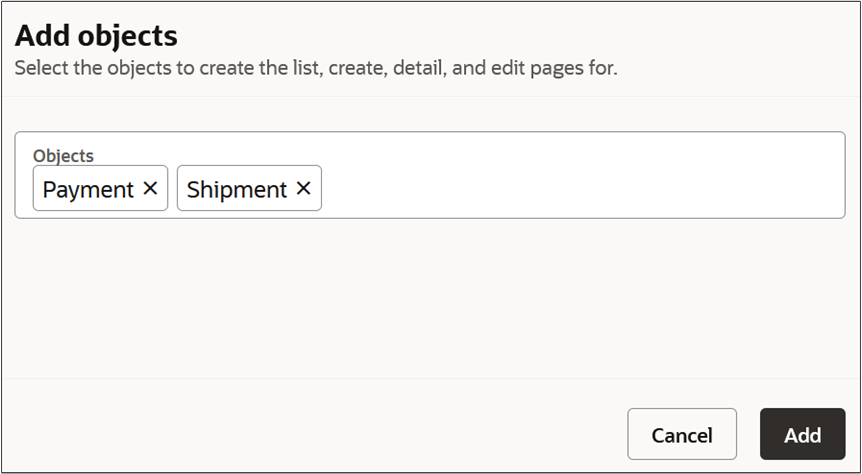Deselect Payment using its remove icon
This screenshot has width=862, height=474.
[150, 188]
